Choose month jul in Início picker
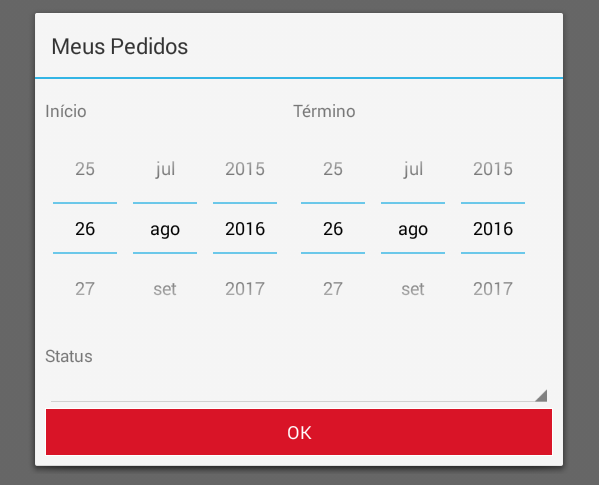 [x=165, y=169]
